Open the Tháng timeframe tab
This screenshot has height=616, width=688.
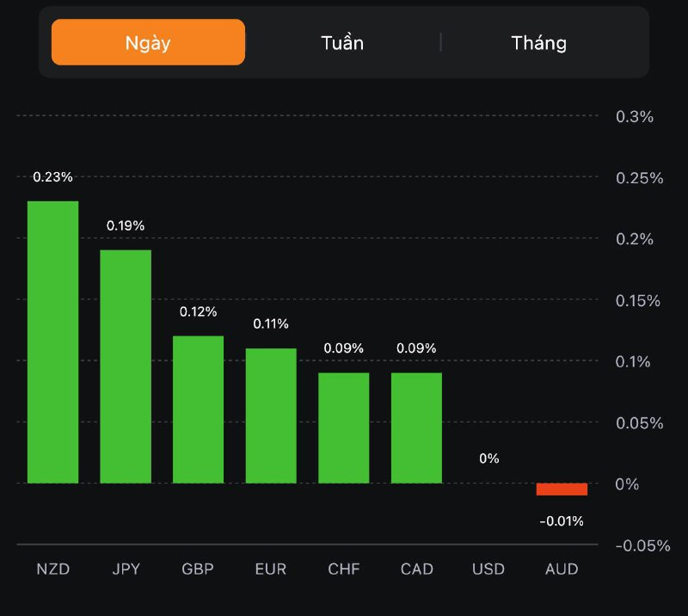click(539, 42)
